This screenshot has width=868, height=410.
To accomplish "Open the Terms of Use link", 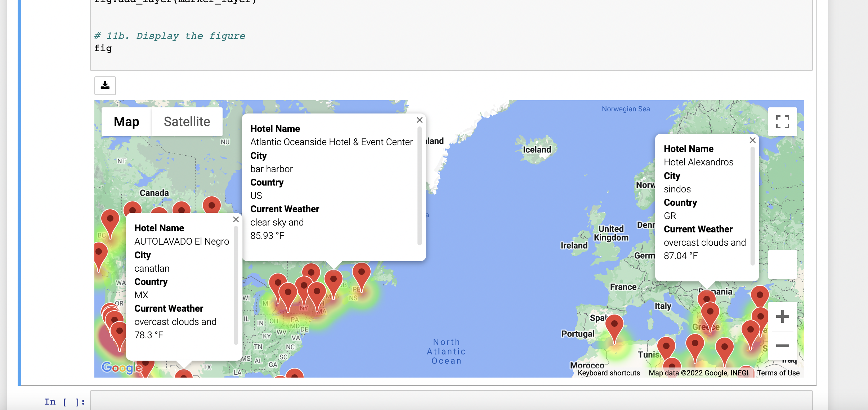I will (779, 373).
